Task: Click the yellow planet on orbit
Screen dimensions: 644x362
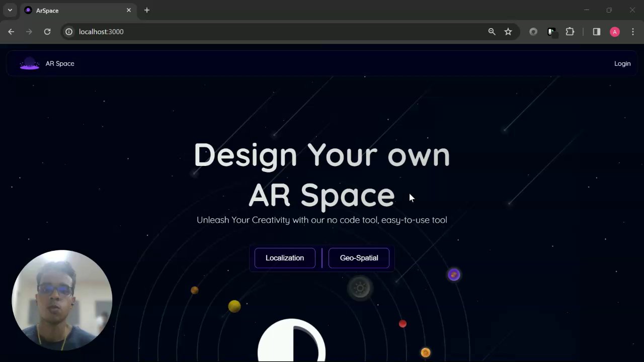Action: (234, 306)
